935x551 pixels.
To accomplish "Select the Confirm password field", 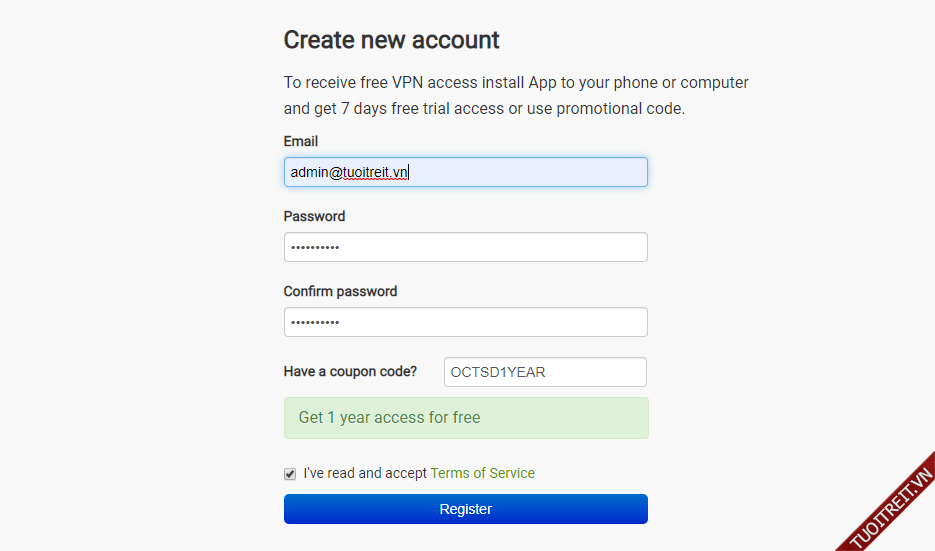I will tap(465, 322).
